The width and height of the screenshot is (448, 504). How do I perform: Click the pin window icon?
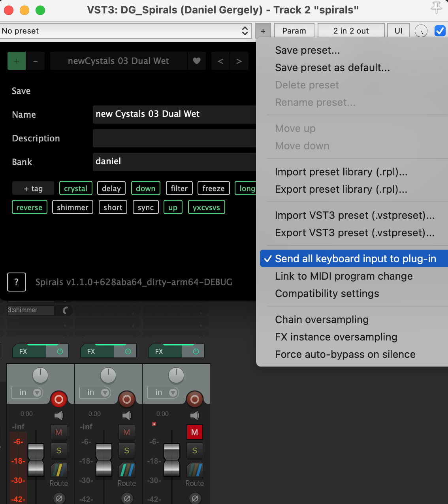point(436,8)
